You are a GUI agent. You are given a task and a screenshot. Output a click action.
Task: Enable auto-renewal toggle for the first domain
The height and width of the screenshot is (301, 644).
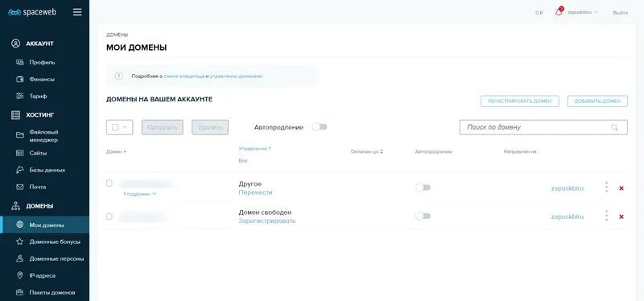(x=423, y=188)
